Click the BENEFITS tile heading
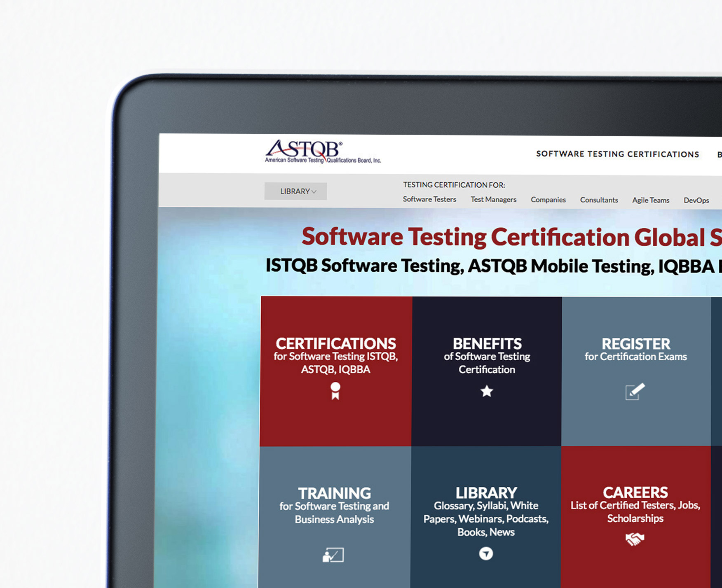This screenshot has height=588, width=722. pyautogui.click(x=487, y=344)
